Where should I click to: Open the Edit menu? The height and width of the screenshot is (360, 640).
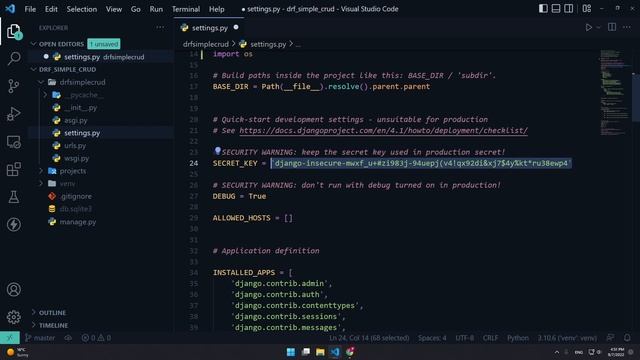coord(51,9)
